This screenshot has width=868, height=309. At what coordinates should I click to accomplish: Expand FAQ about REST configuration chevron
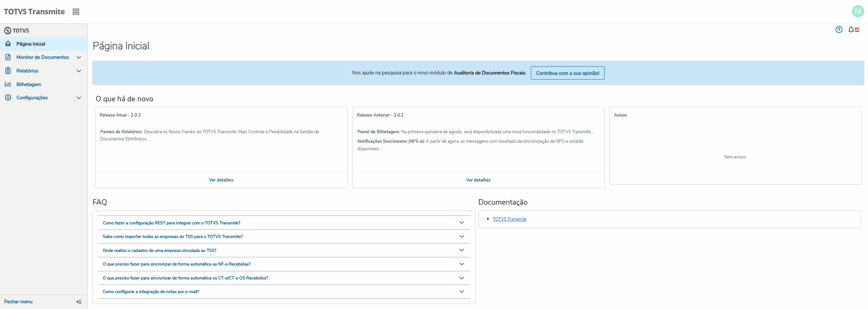point(462,223)
